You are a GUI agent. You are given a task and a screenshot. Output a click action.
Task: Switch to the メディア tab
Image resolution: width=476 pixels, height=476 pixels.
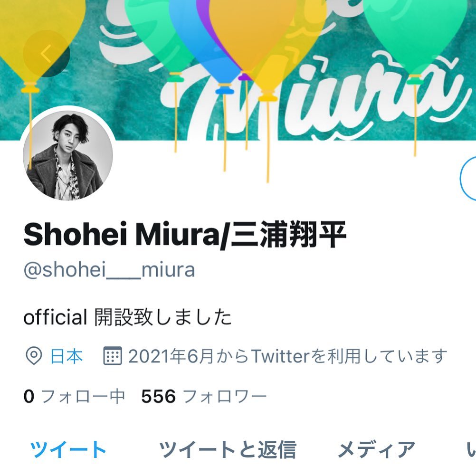pyautogui.click(x=376, y=449)
